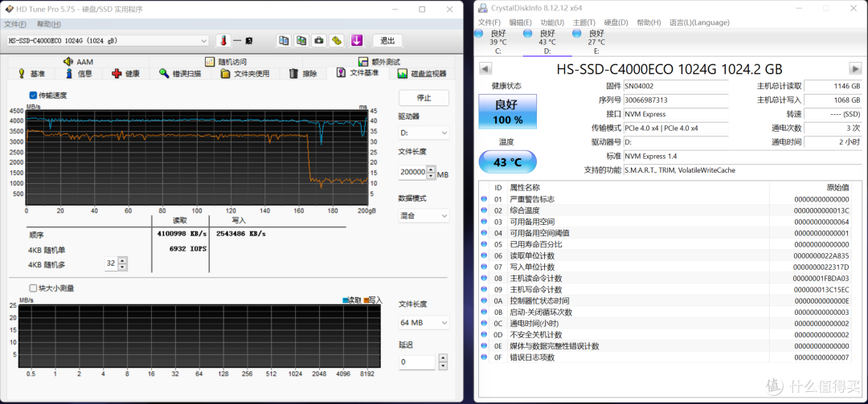
Task: Select drive C: status orb showing 39 °C
Action: (479, 34)
